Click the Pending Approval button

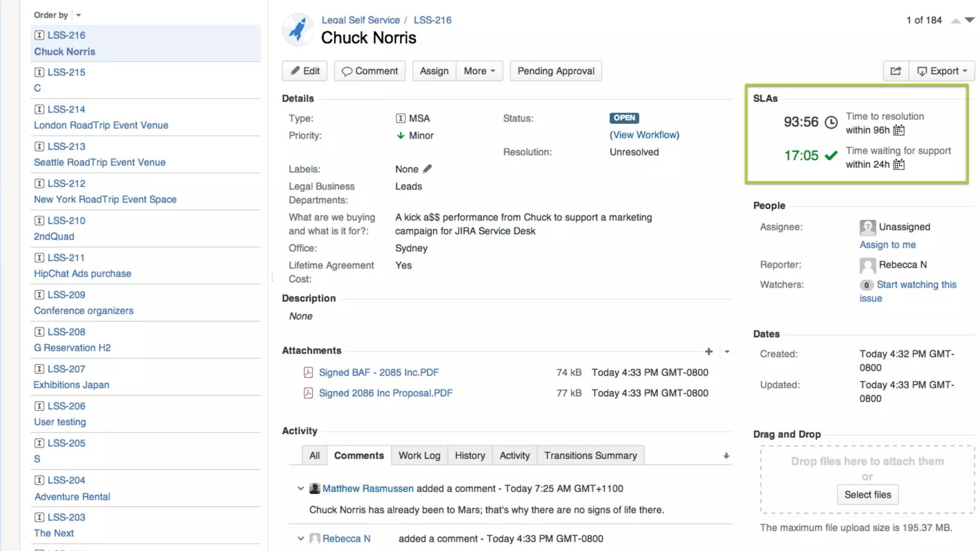tap(556, 71)
